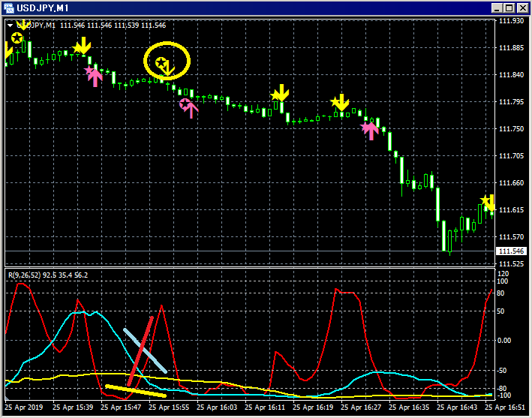Select the thin yellow down arrow near 15:55
Image resolution: width=532 pixels, height=418 pixels.
[x=168, y=68]
